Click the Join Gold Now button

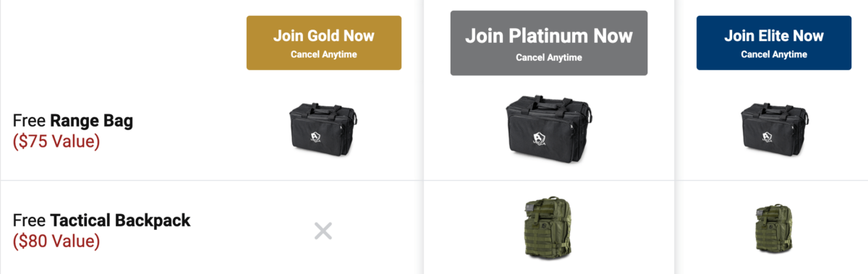tap(323, 43)
